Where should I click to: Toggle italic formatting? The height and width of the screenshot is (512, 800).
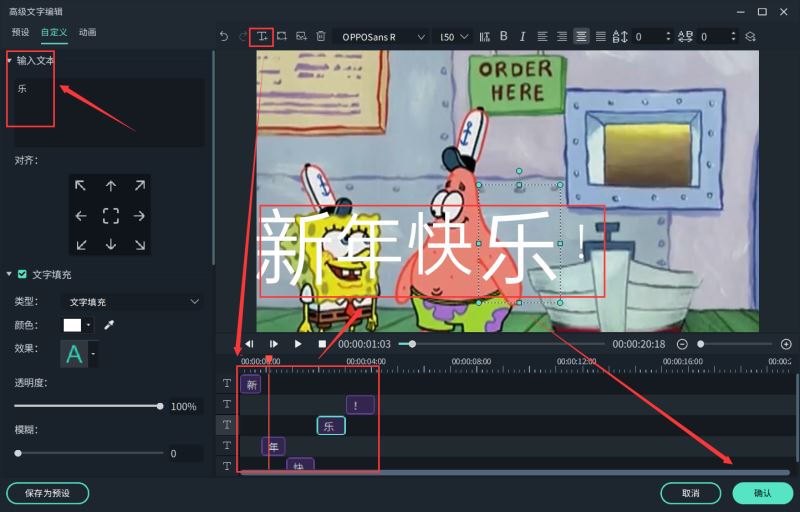(x=522, y=36)
